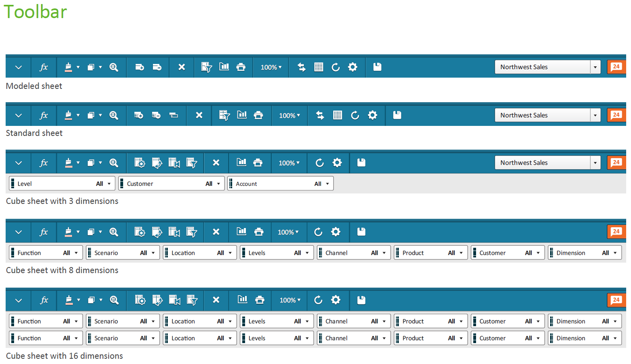This screenshot has width=631, height=364.
Task: Click chart icon in 16-dimension cube toolbar
Action: 242,299
